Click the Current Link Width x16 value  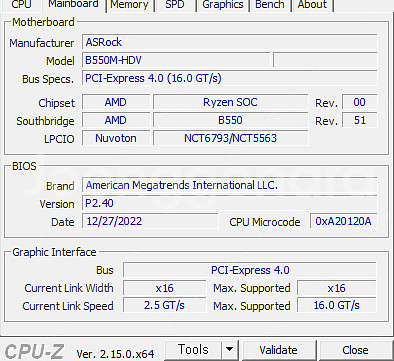click(x=165, y=288)
